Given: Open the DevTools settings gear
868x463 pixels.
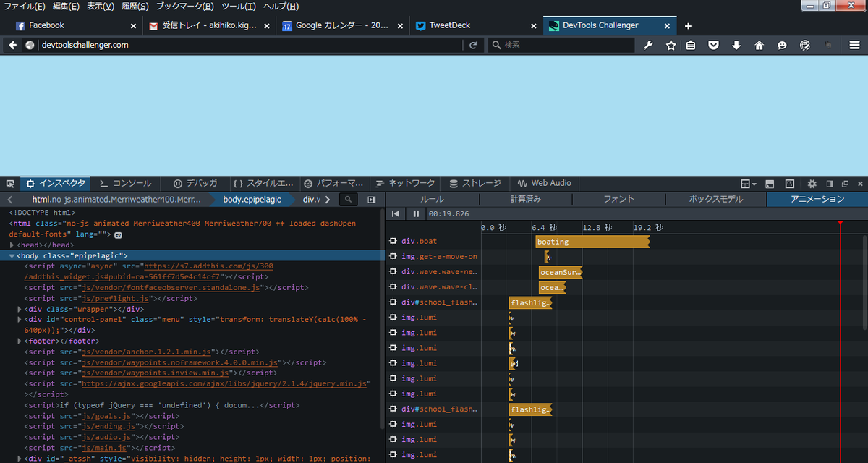Looking at the screenshot, I should 812,183.
